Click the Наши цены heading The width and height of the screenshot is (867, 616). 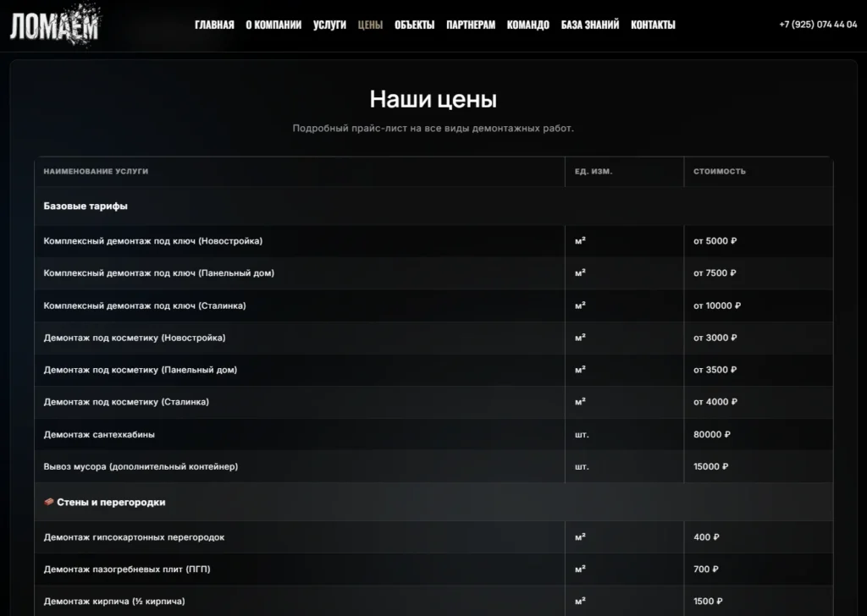point(433,100)
